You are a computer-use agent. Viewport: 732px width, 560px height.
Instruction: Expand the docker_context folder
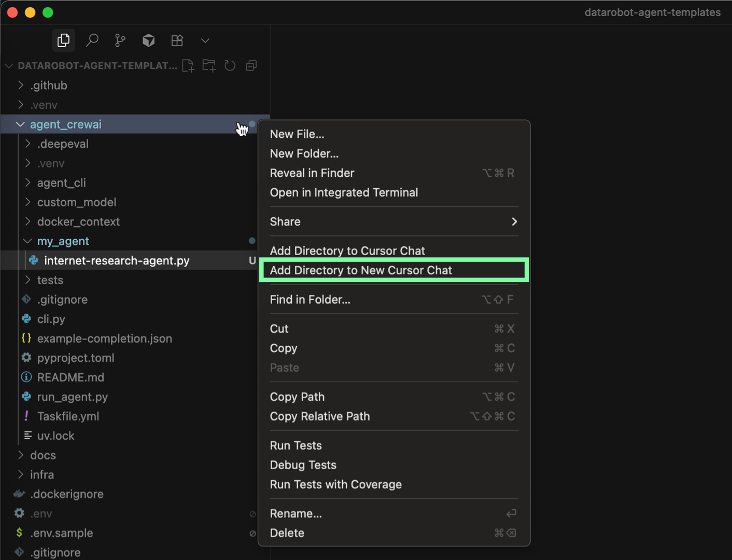(x=78, y=222)
